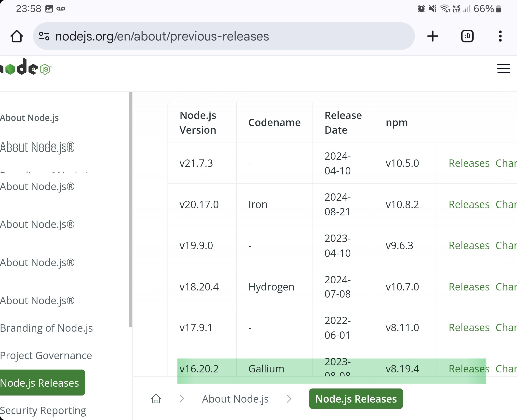This screenshot has width=517, height=420.
Task: Open the hamburger navigation menu
Action: click(503, 68)
